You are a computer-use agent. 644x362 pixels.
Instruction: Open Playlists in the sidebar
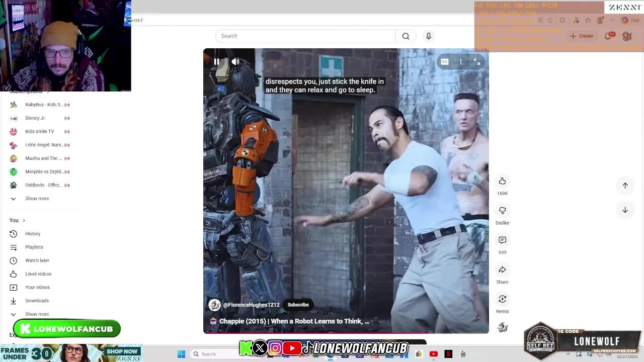click(34, 247)
